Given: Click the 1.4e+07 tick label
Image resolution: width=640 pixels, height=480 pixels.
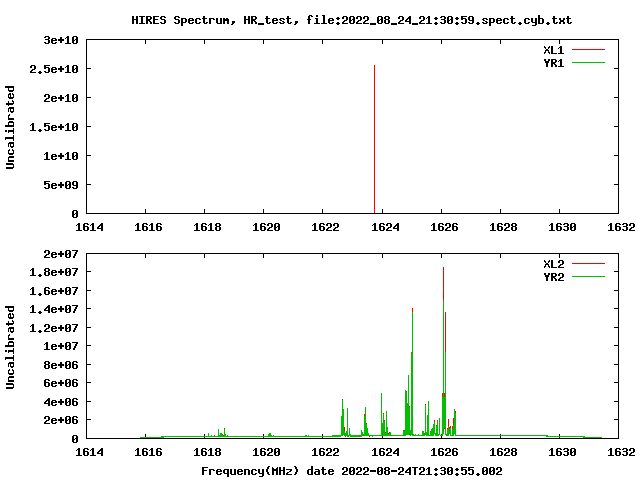Looking at the screenshot, I should click(x=53, y=309).
